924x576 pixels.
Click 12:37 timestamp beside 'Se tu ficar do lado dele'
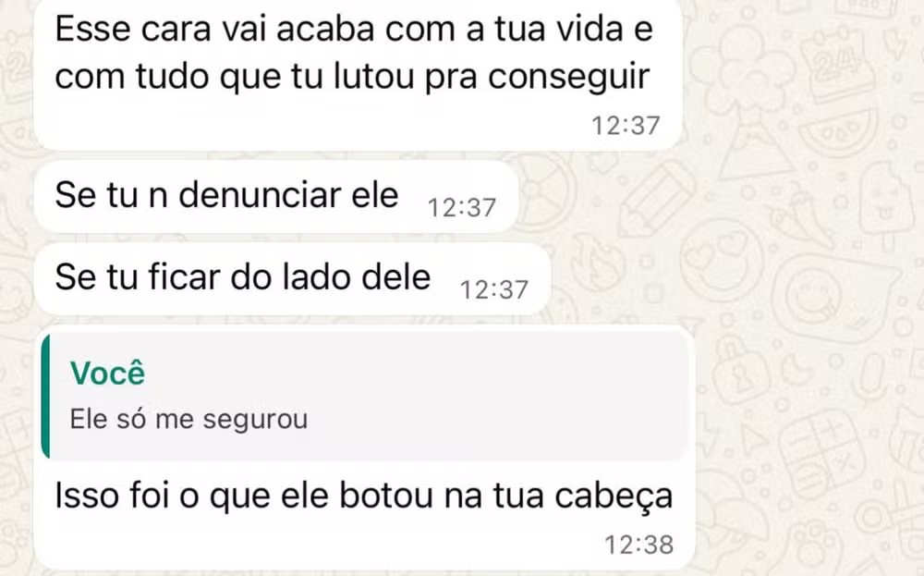point(493,289)
